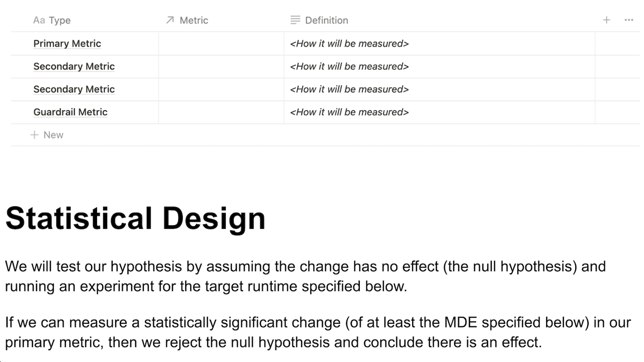Click the lines icon in the Definition header
This screenshot has width=644, height=362.
pyautogui.click(x=295, y=20)
